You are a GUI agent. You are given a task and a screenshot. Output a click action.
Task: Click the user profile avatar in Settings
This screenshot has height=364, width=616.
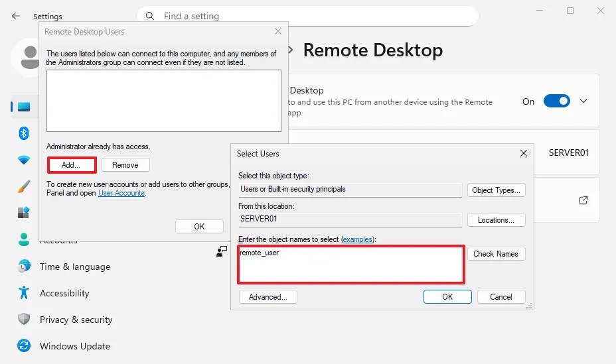29,57
